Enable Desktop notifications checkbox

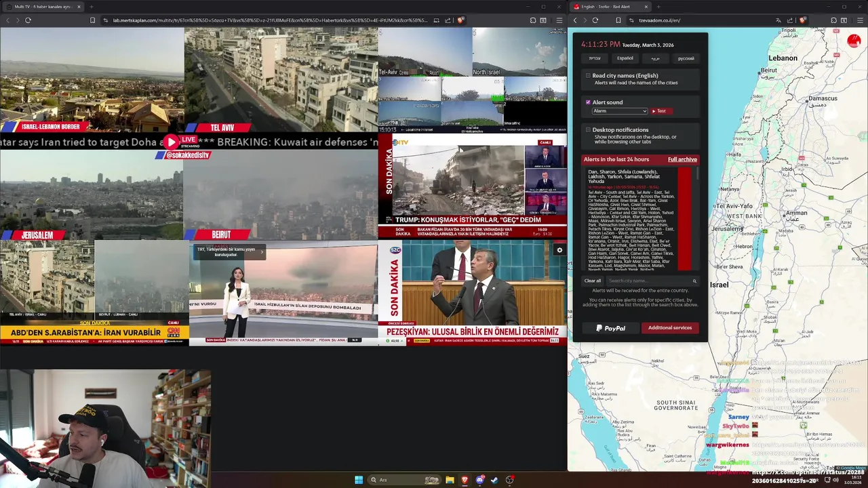point(588,129)
